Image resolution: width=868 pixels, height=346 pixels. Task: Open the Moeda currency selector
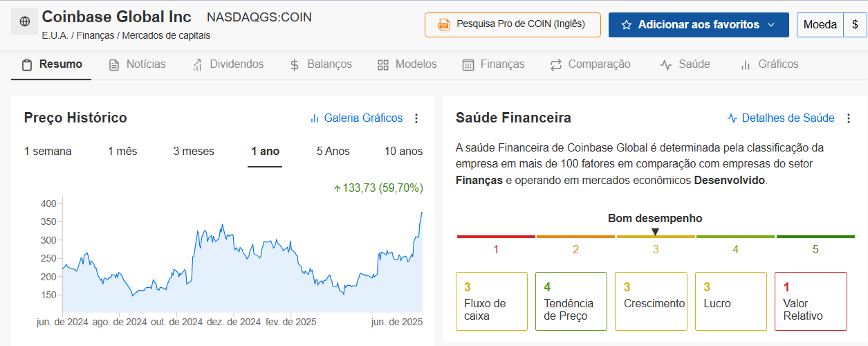[820, 25]
